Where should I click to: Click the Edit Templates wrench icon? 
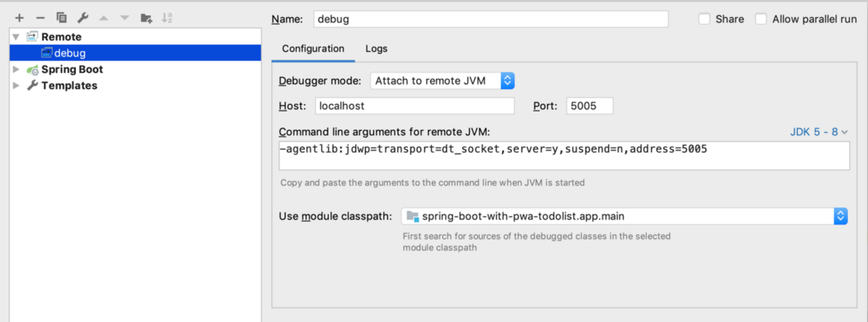pos(83,18)
